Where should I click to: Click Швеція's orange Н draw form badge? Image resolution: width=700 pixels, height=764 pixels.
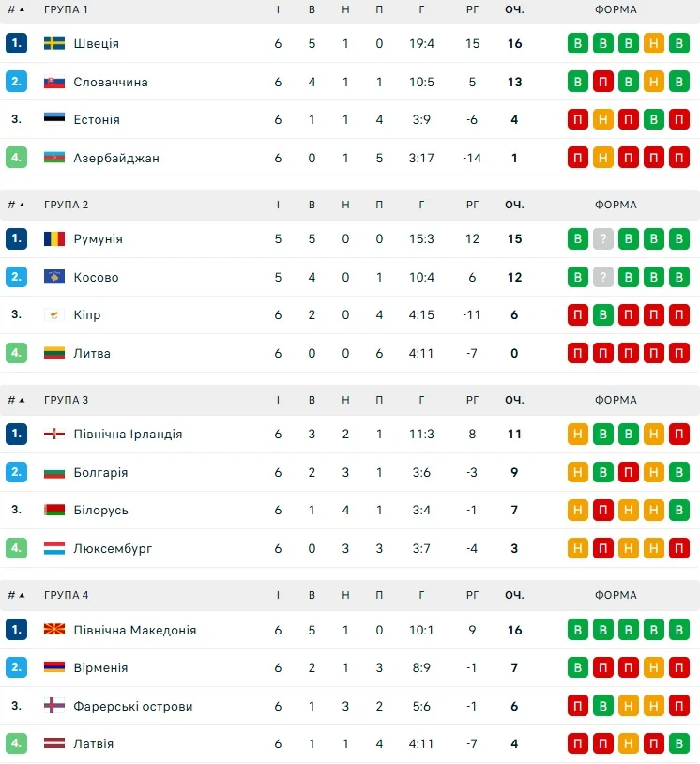(x=654, y=43)
